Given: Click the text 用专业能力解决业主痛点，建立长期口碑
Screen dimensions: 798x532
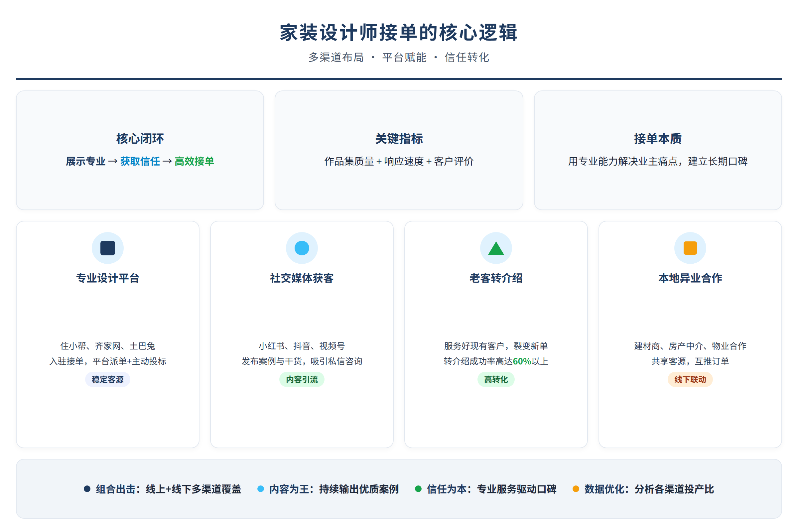Looking at the screenshot, I should 658,161.
